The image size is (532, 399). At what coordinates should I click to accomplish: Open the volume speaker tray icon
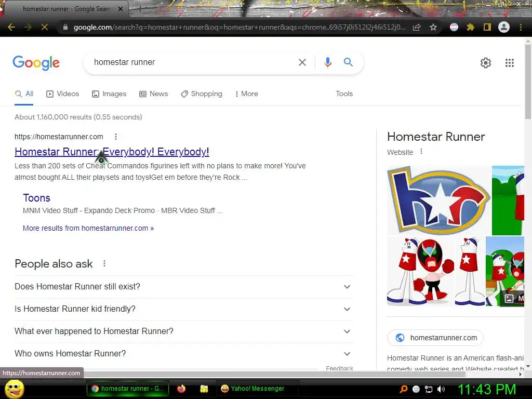click(x=441, y=389)
